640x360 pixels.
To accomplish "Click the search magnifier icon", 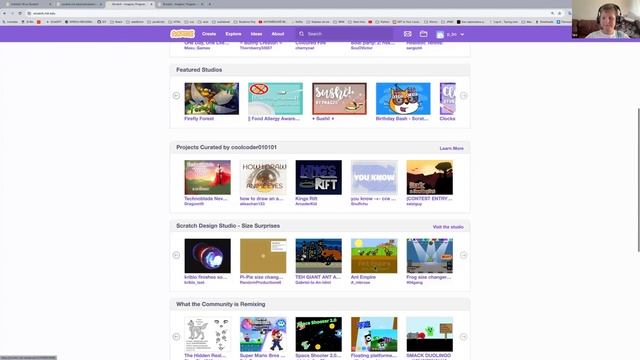I will point(301,34).
